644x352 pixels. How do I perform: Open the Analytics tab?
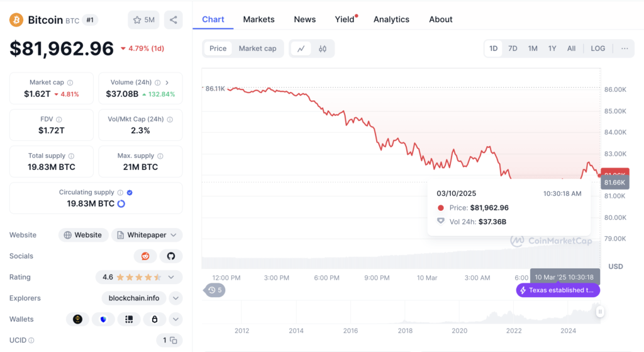(391, 20)
